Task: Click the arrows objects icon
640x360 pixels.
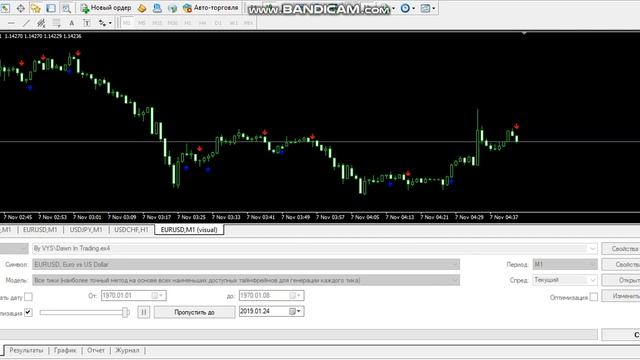Action: [x=102, y=23]
